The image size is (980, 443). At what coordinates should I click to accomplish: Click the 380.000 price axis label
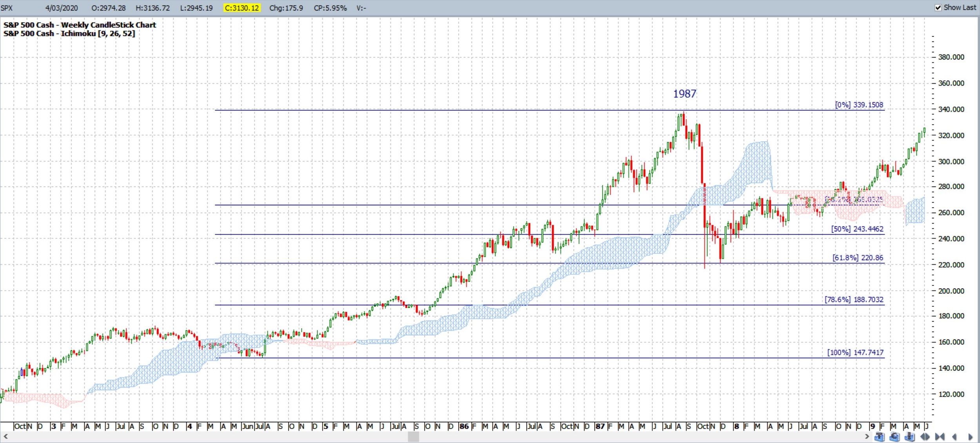[x=951, y=57]
